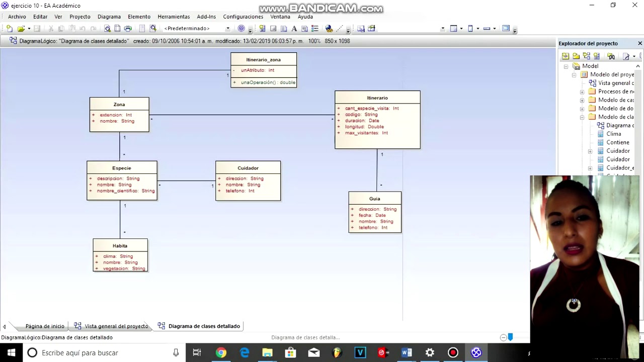The height and width of the screenshot is (362, 644).
Task: Click the purple help icon
Action: [x=241, y=29]
